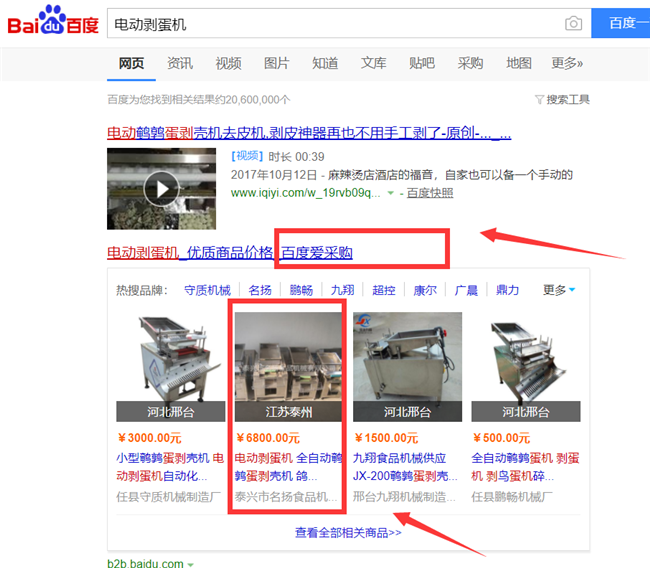Switch to the 图片 tab
This screenshot has width=650, height=568.
[x=276, y=63]
